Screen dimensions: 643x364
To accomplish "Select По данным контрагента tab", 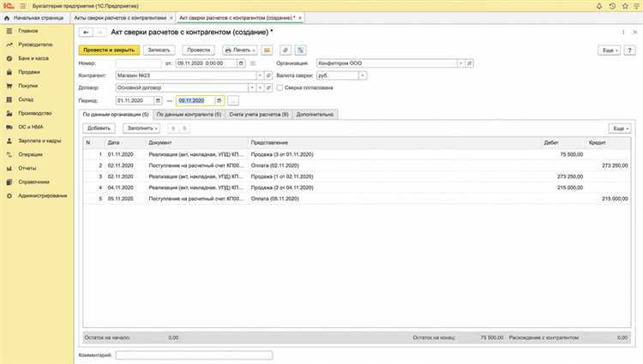I will [189, 115].
